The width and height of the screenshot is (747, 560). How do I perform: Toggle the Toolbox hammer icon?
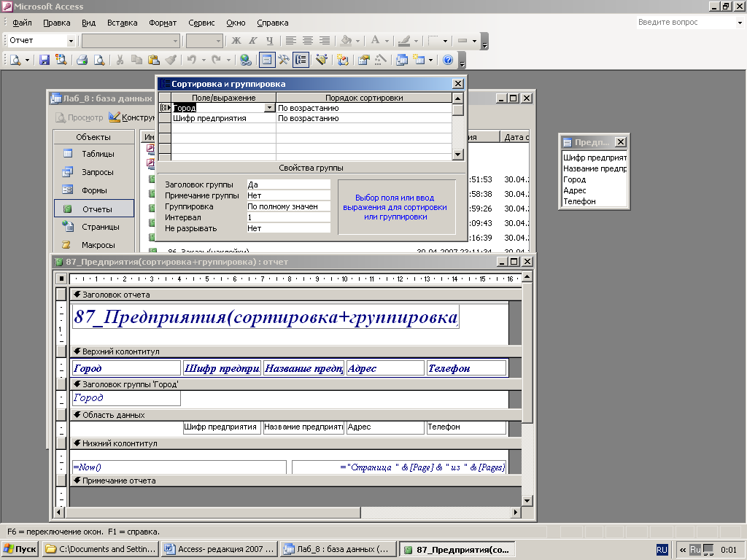[284, 60]
